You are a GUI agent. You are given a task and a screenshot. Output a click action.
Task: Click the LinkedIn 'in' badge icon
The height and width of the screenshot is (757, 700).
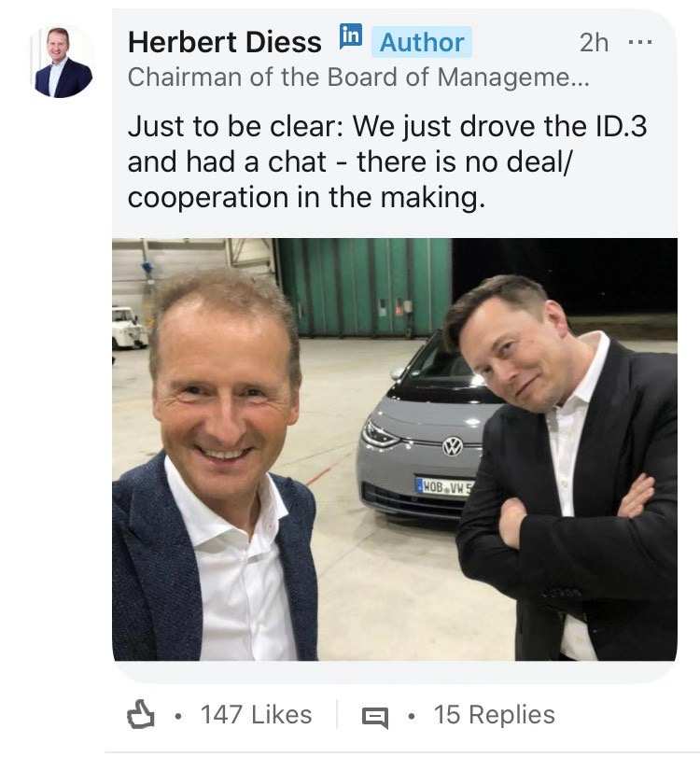pyautogui.click(x=350, y=37)
